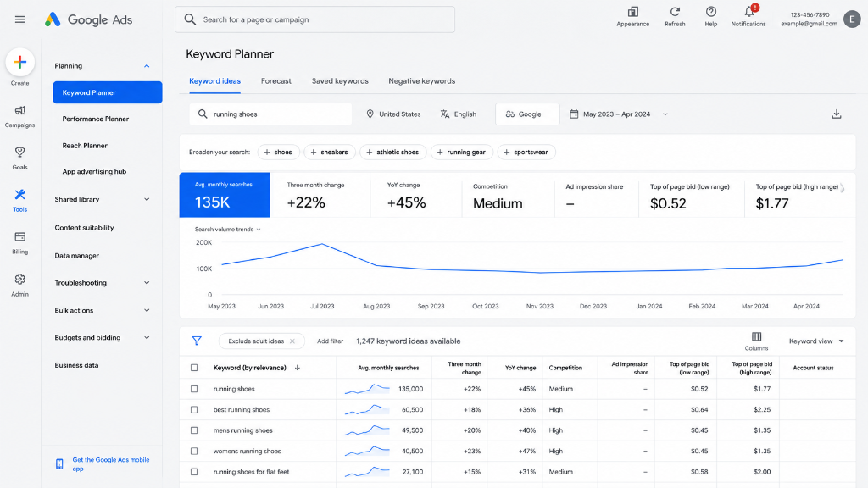The height and width of the screenshot is (488, 868).
Task: Select the YoY change +45% card
Action: tap(415, 195)
